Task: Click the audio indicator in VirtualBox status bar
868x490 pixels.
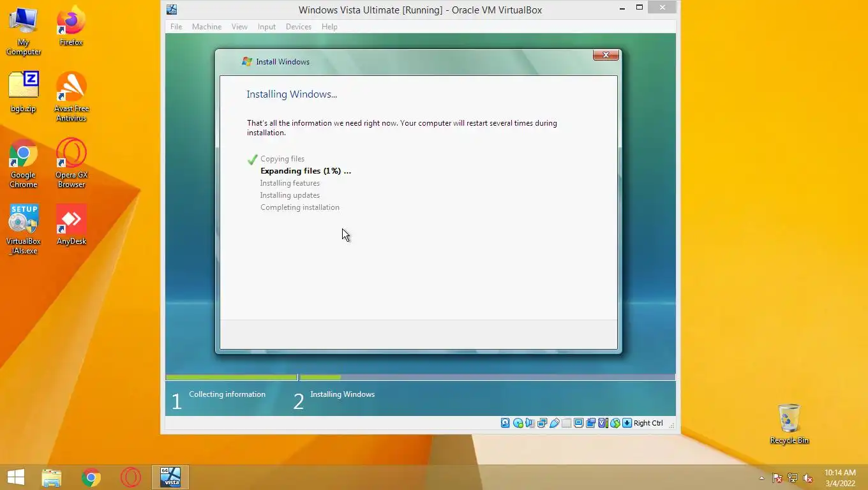Action: pos(530,423)
